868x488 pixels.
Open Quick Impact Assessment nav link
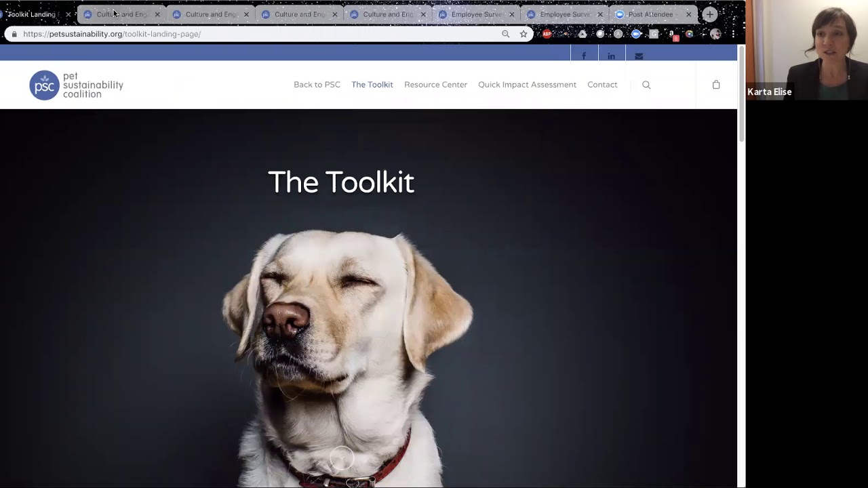527,85
